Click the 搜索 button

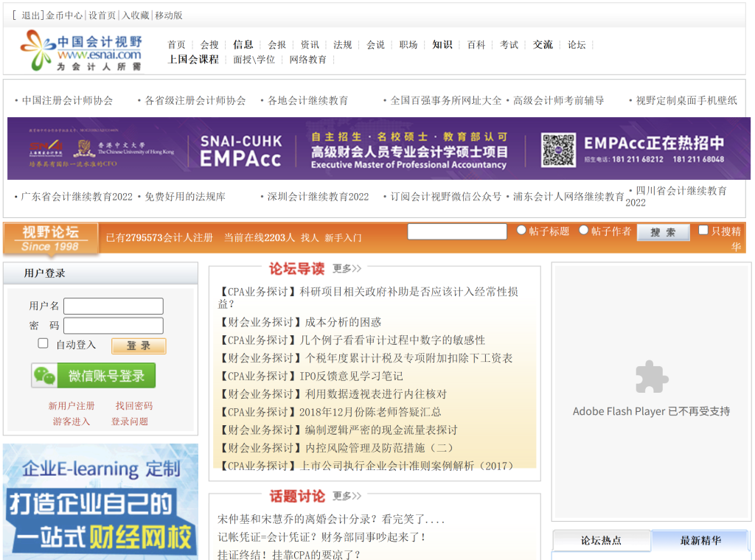pos(663,233)
